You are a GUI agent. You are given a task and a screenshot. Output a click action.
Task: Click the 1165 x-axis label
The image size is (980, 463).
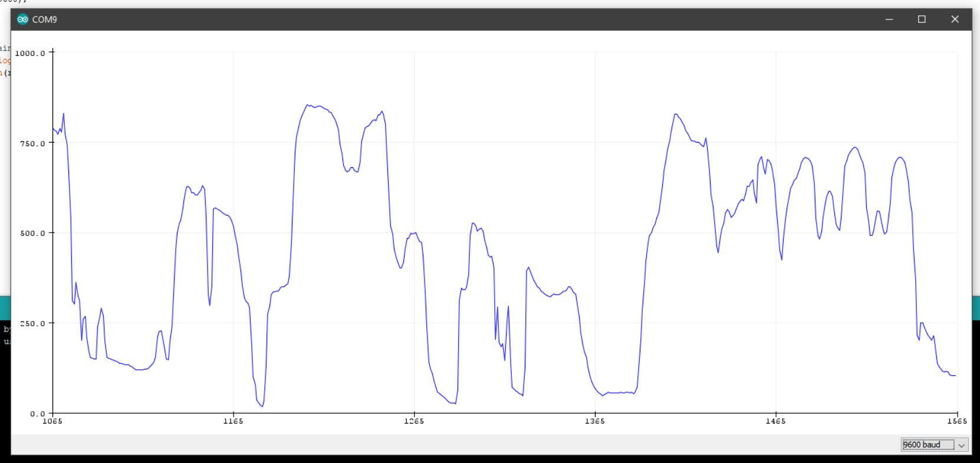(233, 421)
